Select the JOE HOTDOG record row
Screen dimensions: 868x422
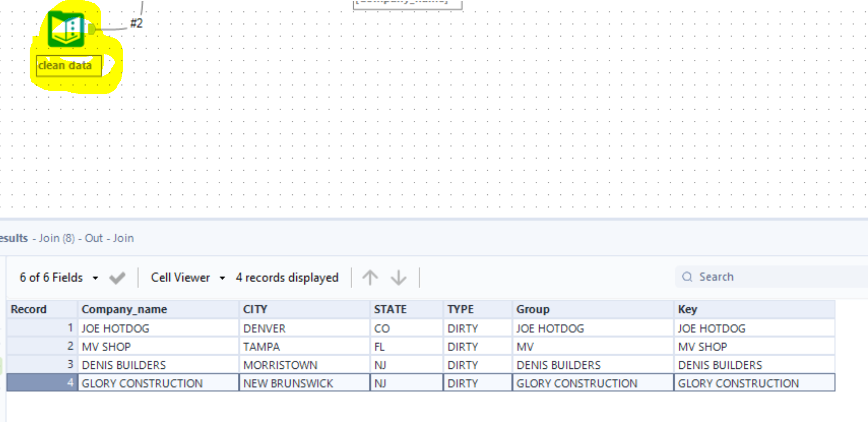coord(115,328)
